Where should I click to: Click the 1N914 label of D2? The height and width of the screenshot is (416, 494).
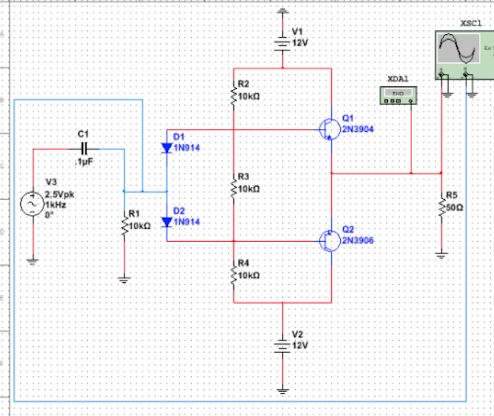(x=187, y=222)
